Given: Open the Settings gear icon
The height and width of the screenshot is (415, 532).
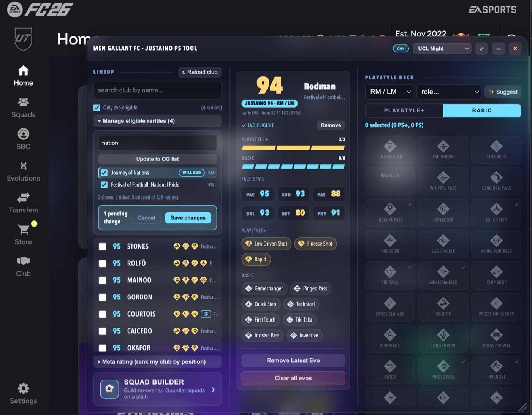Looking at the screenshot, I should tap(23, 388).
